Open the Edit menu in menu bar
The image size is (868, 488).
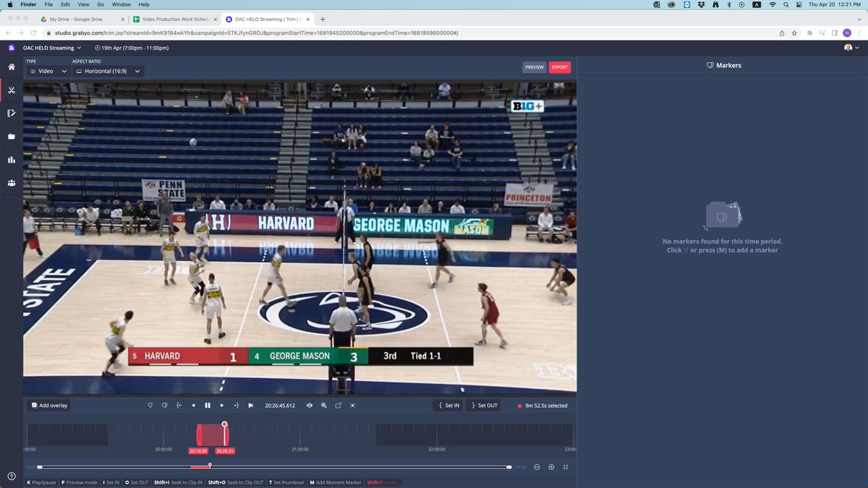tap(66, 4)
